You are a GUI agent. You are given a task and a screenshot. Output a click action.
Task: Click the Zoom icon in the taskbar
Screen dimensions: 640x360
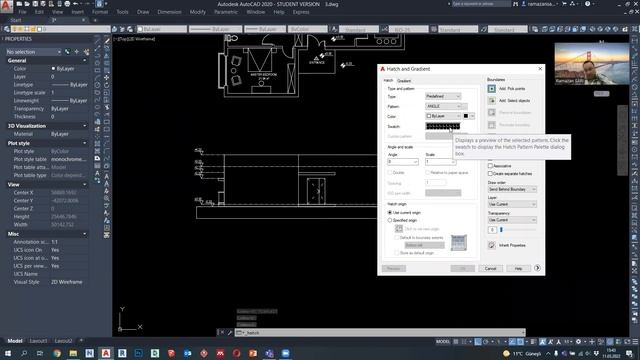click(x=285, y=353)
